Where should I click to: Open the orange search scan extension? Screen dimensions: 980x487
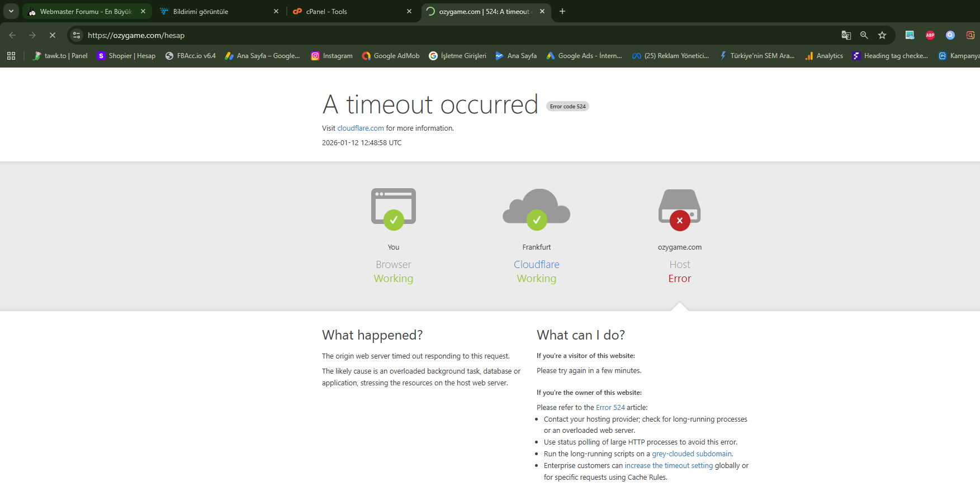point(970,35)
